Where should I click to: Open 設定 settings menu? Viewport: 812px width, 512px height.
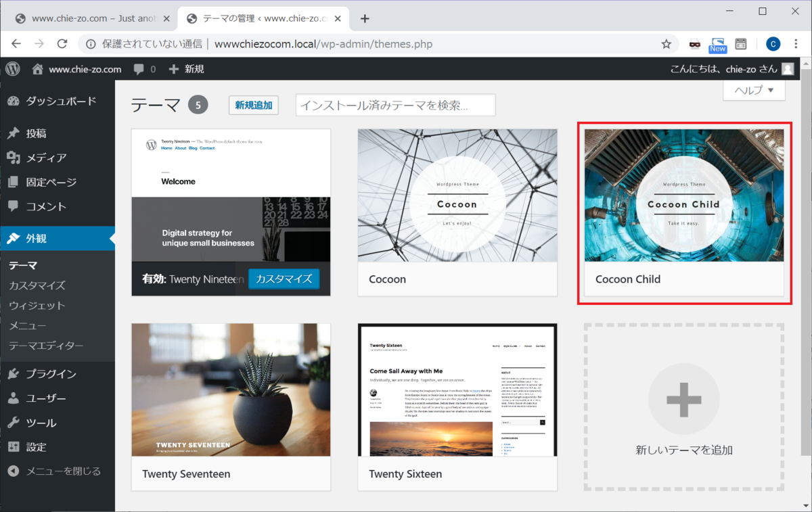pos(58,447)
